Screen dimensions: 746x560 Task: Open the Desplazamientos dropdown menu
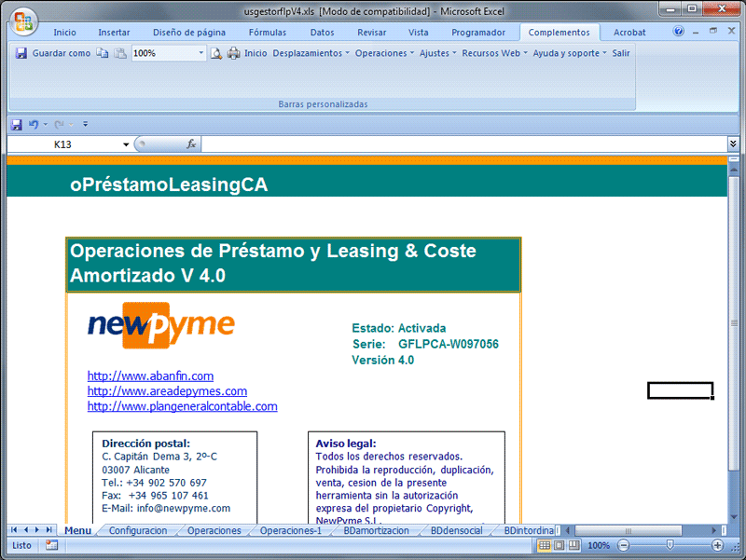coord(311,53)
